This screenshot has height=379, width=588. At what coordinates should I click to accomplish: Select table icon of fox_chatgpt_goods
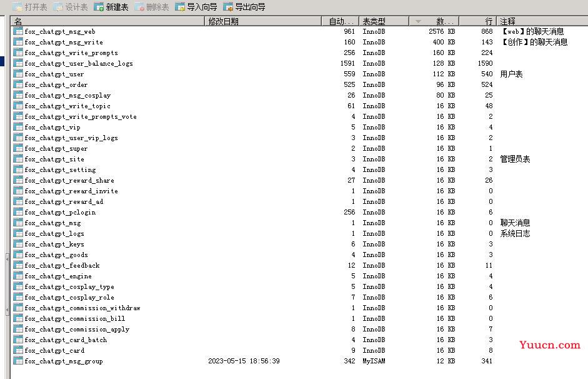tap(18, 255)
